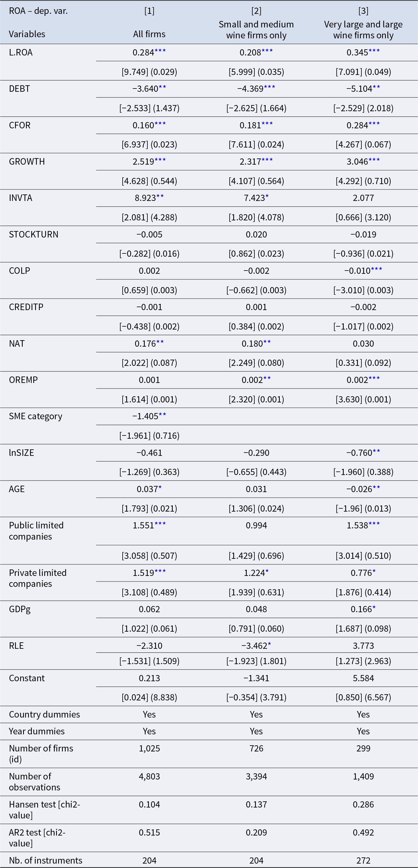Click the Constant value 5.584

pyautogui.click(x=363, y=678)
